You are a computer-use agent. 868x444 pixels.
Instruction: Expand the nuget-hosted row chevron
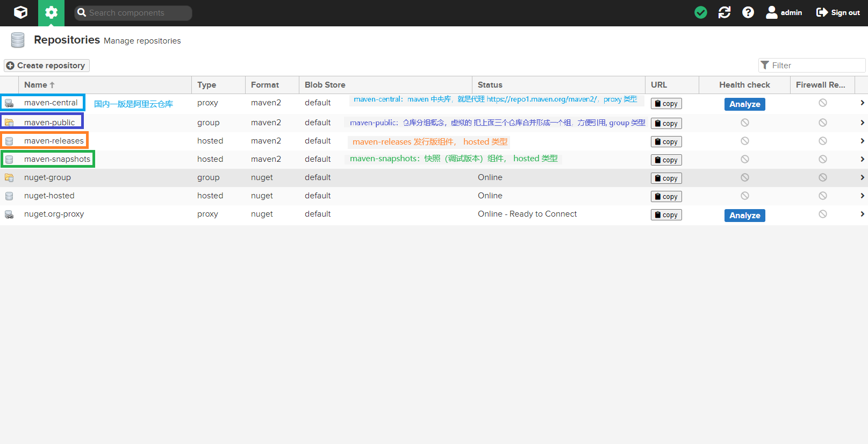click(862, 196)
